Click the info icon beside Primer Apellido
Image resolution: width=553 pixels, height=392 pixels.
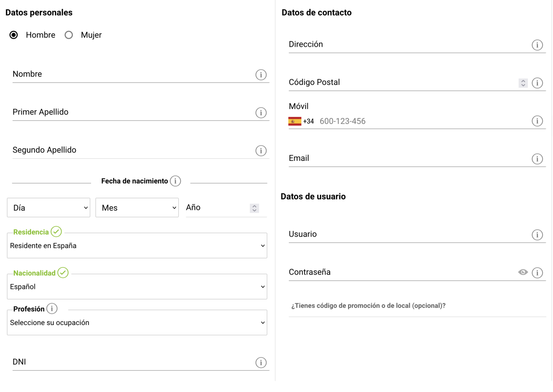pyautogui.click(x=261, y=113)
